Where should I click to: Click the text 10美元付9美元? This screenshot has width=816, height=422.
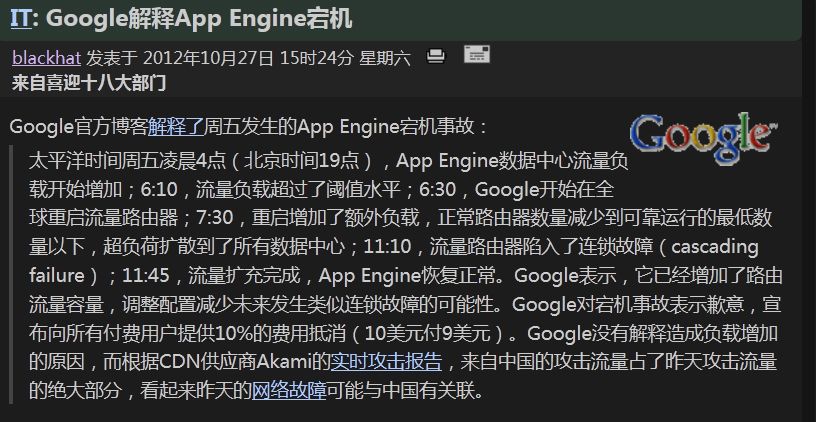(x=427, y=333)
